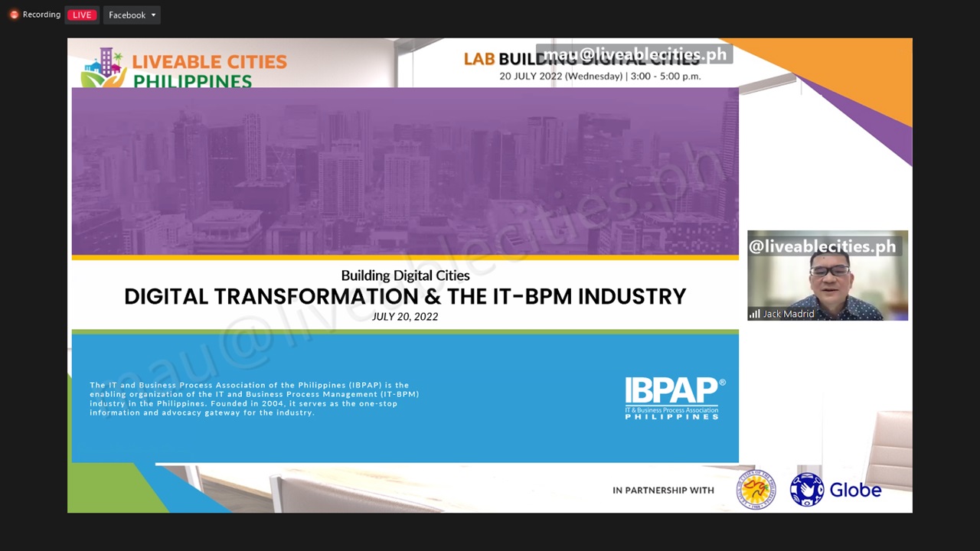The width and height of the screenshot is (980, 551).
Task: Click the purple city skyline banner image
Action: [405, 171]
